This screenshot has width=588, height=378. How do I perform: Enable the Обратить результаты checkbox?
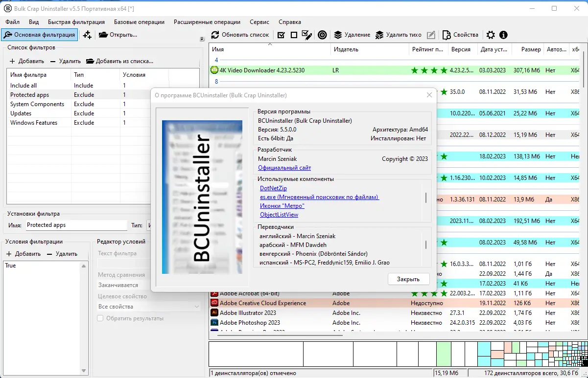pyautogui.click(x=100, y=318)
